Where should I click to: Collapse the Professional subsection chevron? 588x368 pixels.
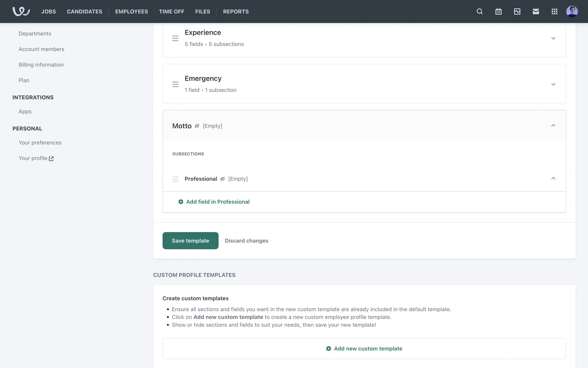tap(553, 178)
